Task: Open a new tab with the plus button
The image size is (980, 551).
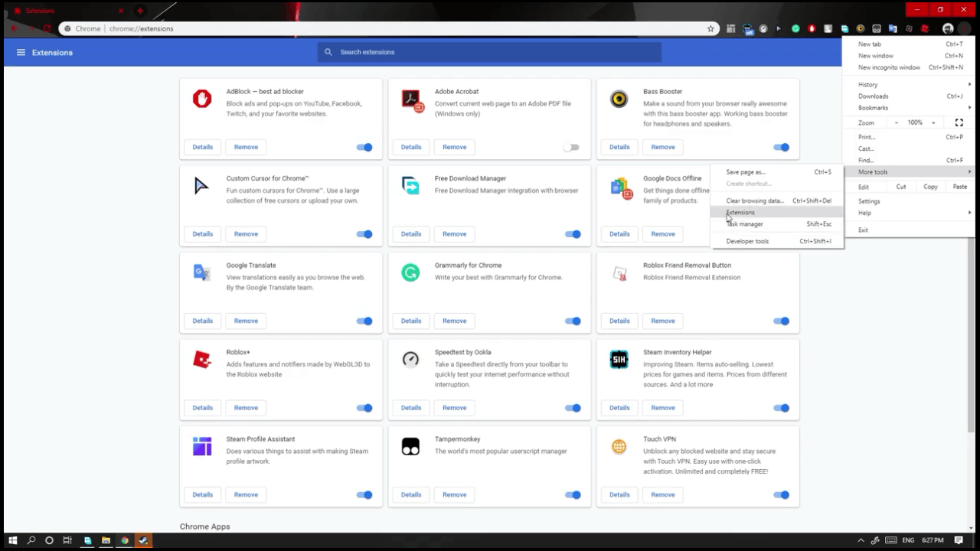Action: click(x=139, y=11)
